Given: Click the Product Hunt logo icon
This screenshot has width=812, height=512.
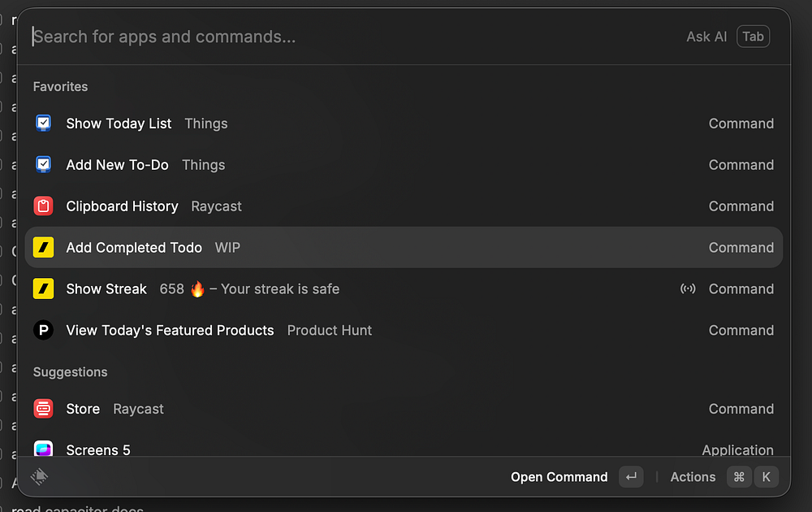Looking at the screenshot, I should pos(44,331).
